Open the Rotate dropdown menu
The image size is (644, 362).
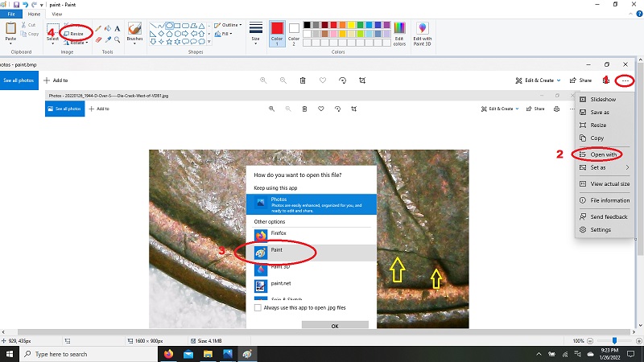pos(76,43)
